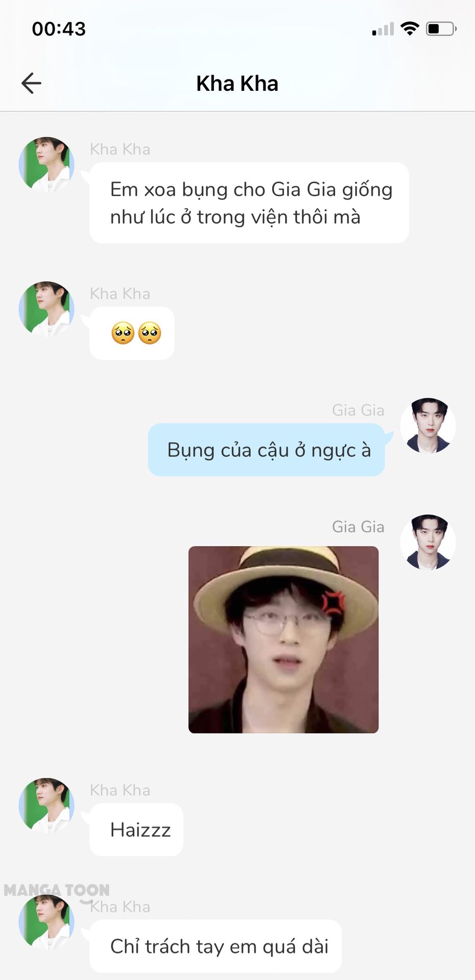Tap the cellular signal bars icon
The width and height of the screenshot is (475, 980).
coord(383,29)
